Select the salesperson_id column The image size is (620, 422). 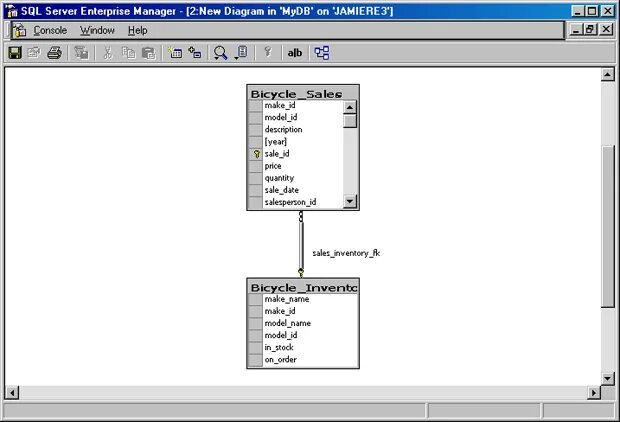coord(290,202)
